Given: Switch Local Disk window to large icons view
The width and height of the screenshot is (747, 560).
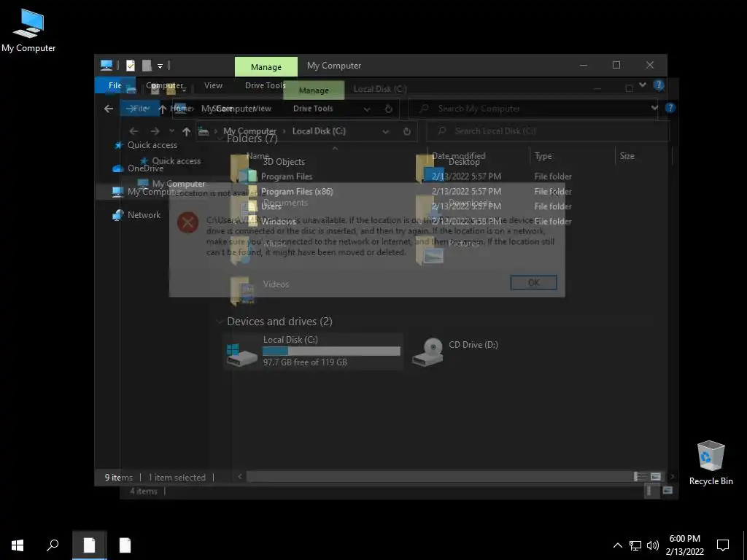Looking at the screenshot, I should [x=667, y=491].
